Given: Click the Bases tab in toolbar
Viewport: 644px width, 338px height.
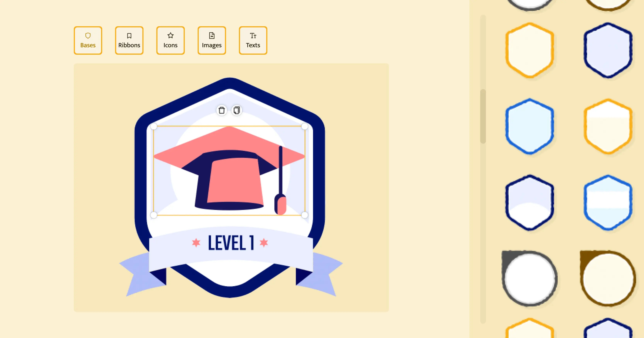Looking at the screenshot, I should point(88,40).
